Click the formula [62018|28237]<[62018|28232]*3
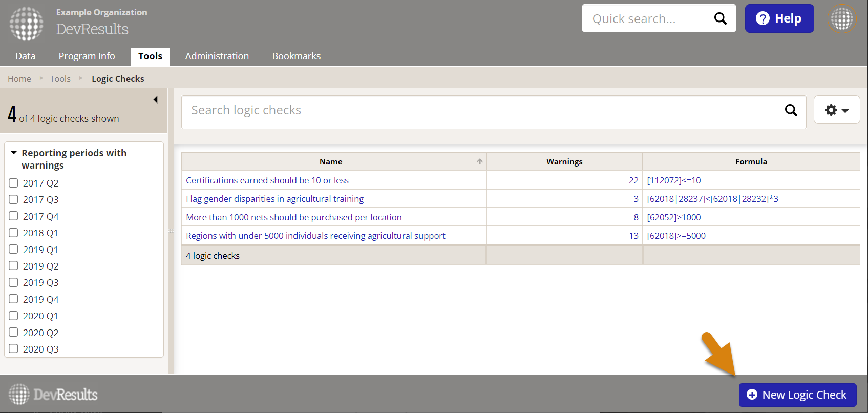This screenshot has width=868, height=413. (713, 199)
